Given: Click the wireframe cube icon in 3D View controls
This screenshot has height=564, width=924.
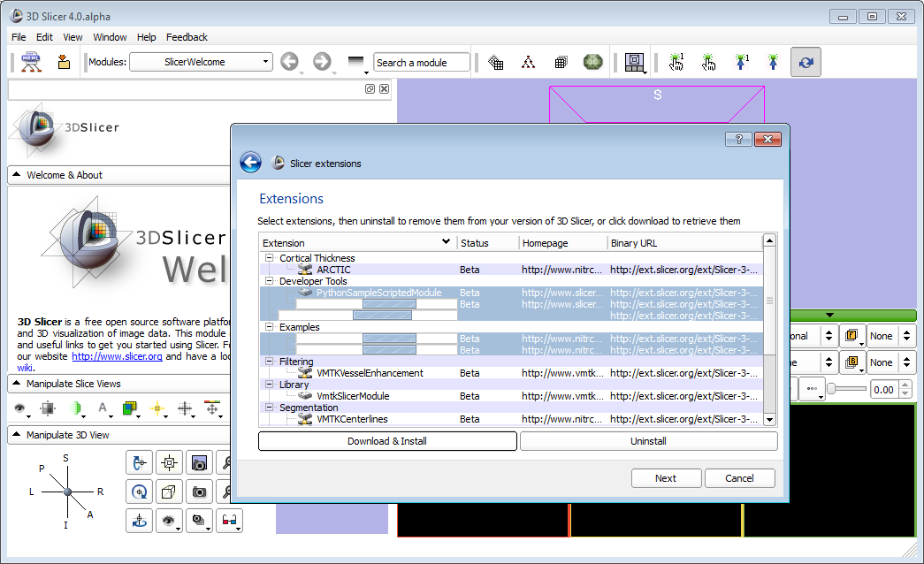Looking at the screenshot, I should click(169, 492).
